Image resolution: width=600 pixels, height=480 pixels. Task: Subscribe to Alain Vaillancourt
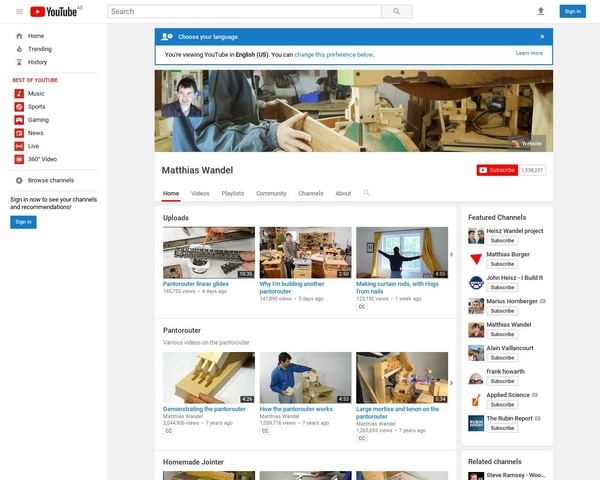coord(502,358)
